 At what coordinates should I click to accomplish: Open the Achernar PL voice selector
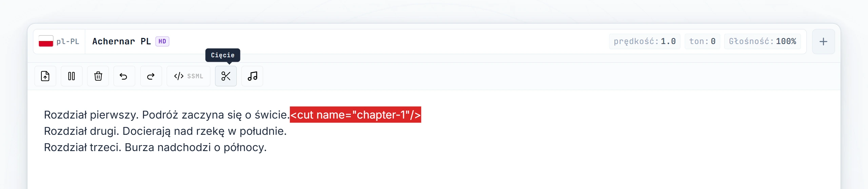tap(131, 41)
